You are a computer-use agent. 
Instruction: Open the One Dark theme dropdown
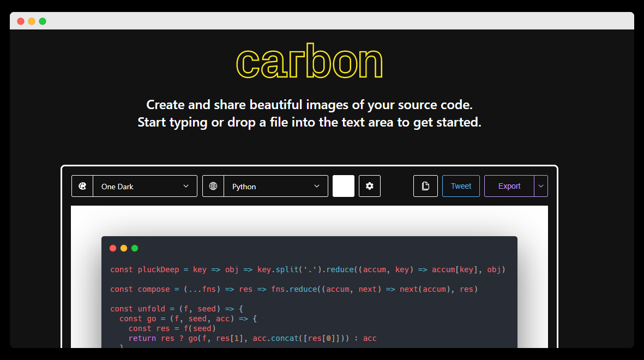[145, 186]
